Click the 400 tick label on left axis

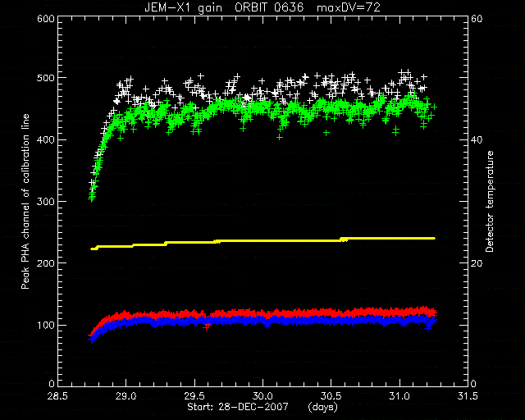point(46,139)
